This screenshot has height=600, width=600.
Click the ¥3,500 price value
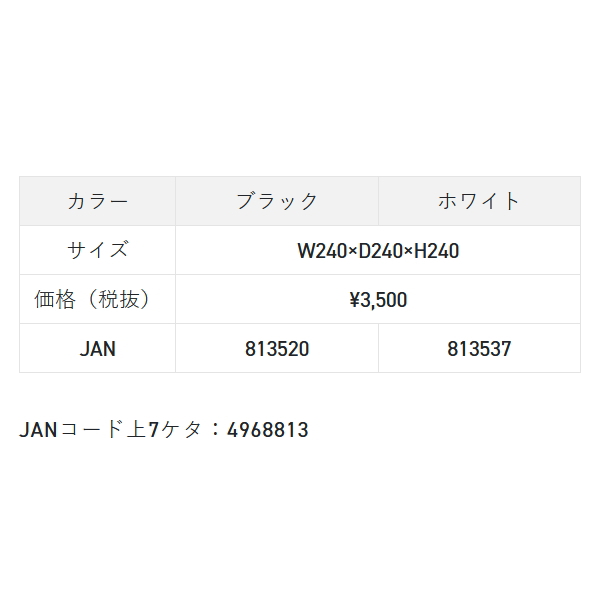(378, 300)
